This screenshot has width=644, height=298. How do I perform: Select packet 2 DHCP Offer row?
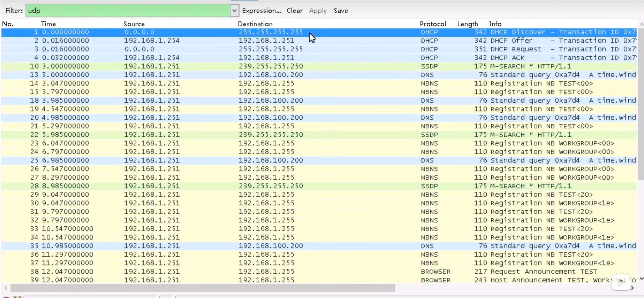click(319, 41)
